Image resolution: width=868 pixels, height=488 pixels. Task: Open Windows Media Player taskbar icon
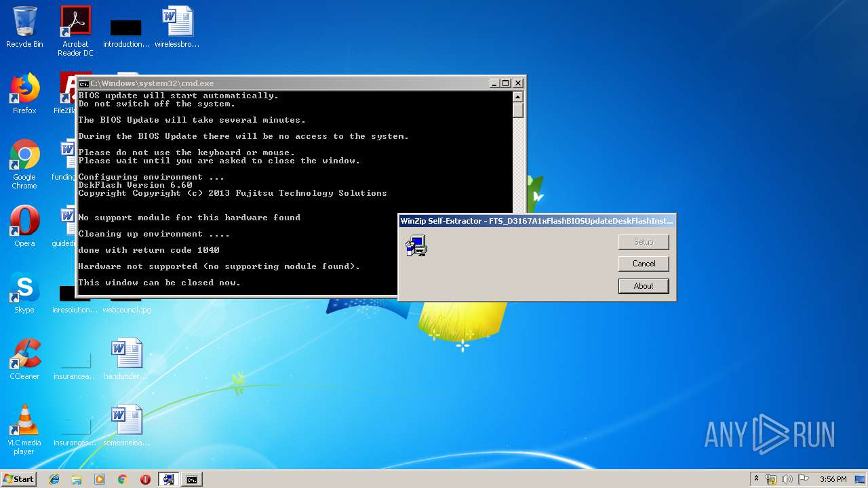click(x=100, y=479)
